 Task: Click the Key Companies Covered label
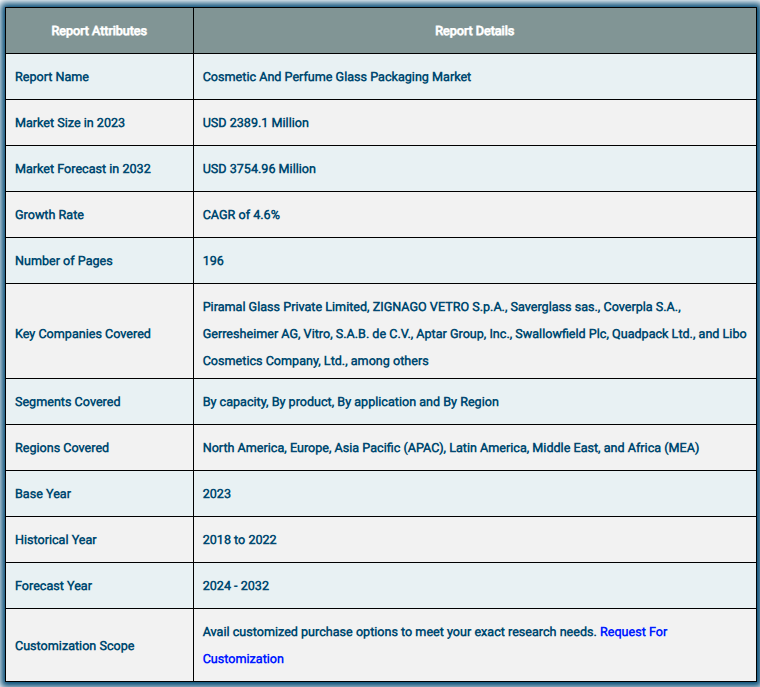coord(83,334)
